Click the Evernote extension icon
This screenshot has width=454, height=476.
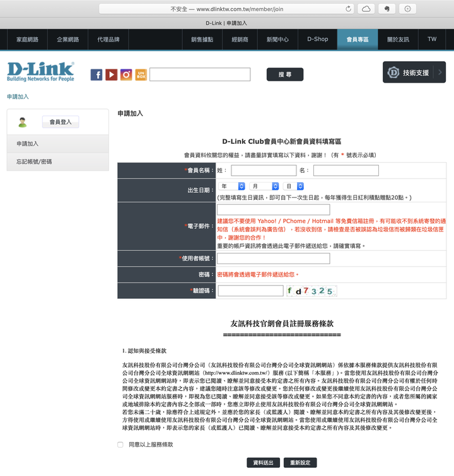[x=387, y=9]
